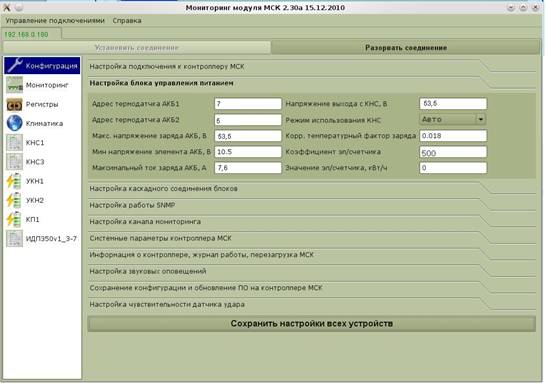547x383 pixels.
Task: Click the Адрес термодатчика АКБ1 field
Action: point(248,104)
